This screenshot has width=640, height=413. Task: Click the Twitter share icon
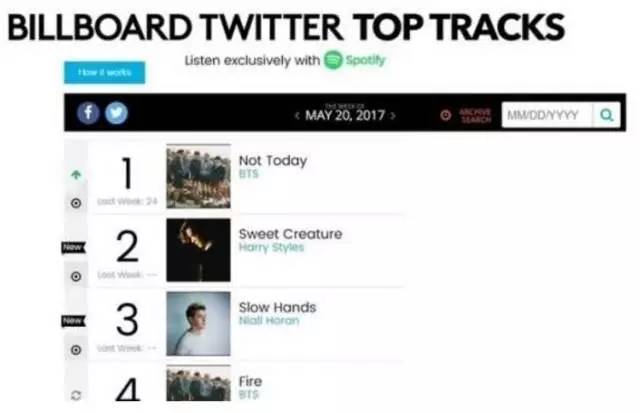pos(116,113)
